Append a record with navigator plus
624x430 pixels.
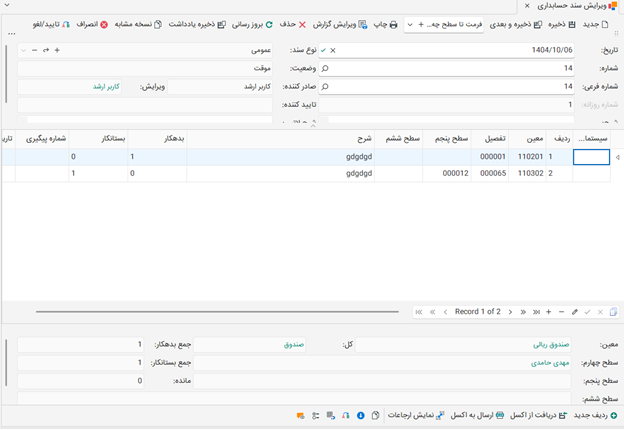coord(549,312)
